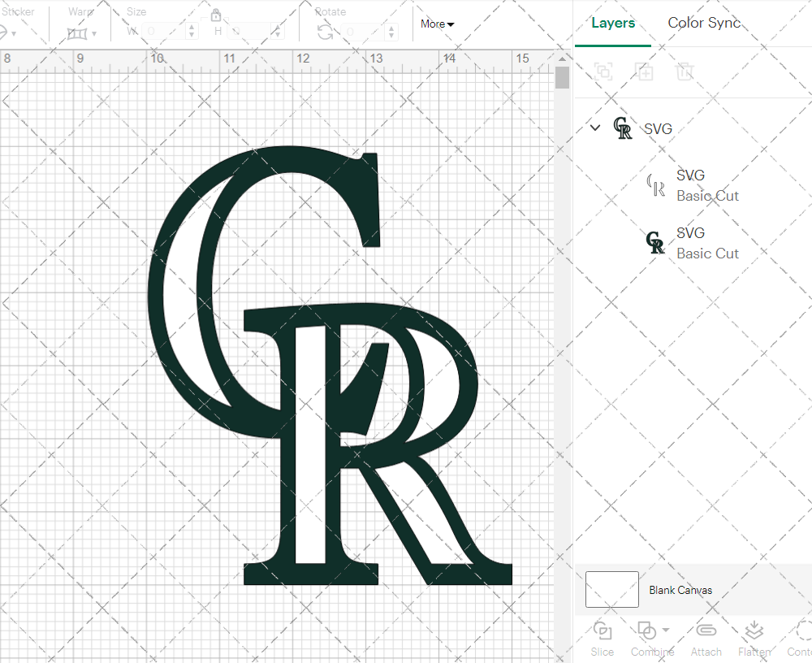This screenshot has height=663, width=812.
Task: Select the dark green SVG layer thumbnail
Action: click(x=655, y=243)
